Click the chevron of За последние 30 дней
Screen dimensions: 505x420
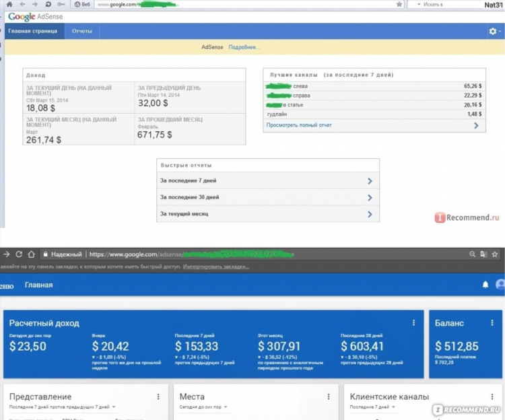370,198
